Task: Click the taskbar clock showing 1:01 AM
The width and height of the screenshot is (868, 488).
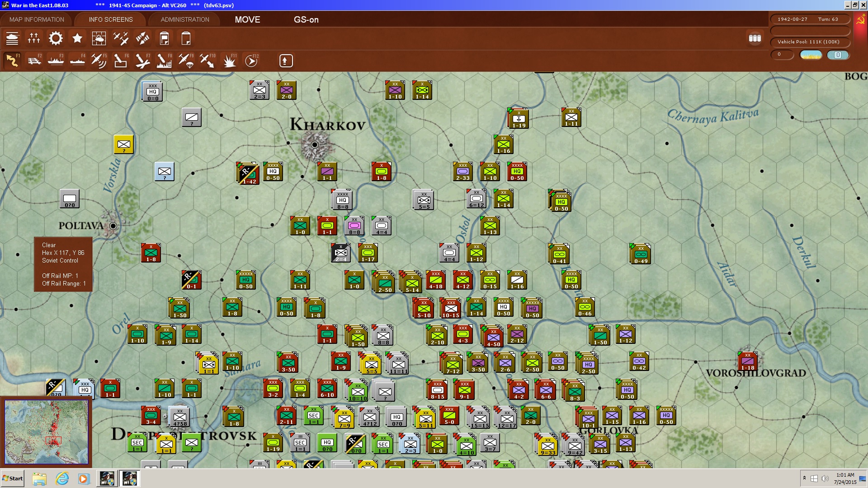Action: tap(845, 479)
